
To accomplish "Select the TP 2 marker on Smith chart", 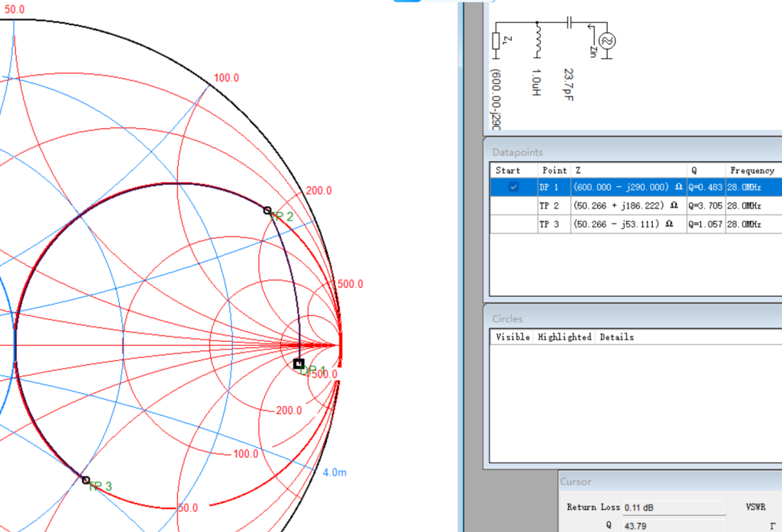I will tap(267, 211).
